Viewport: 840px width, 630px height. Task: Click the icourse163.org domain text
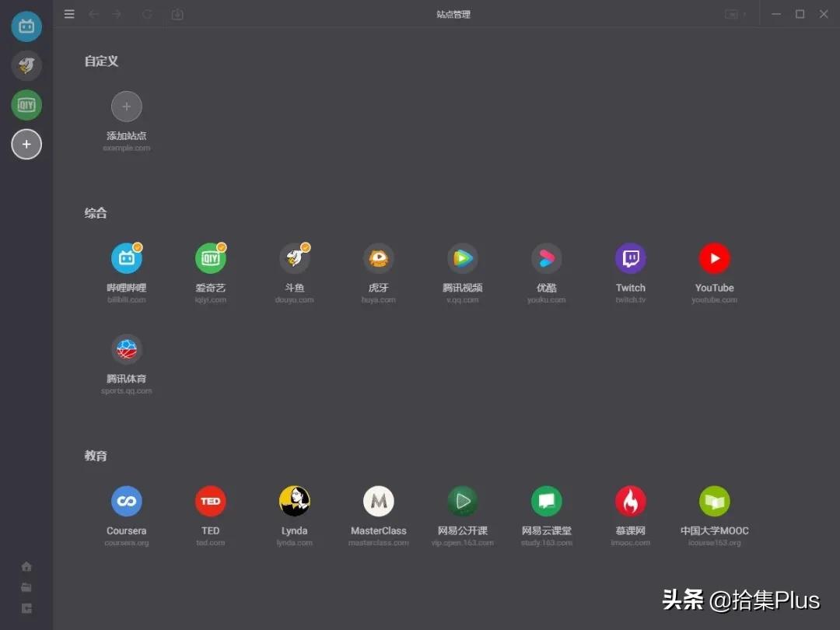tap(715, 543)
